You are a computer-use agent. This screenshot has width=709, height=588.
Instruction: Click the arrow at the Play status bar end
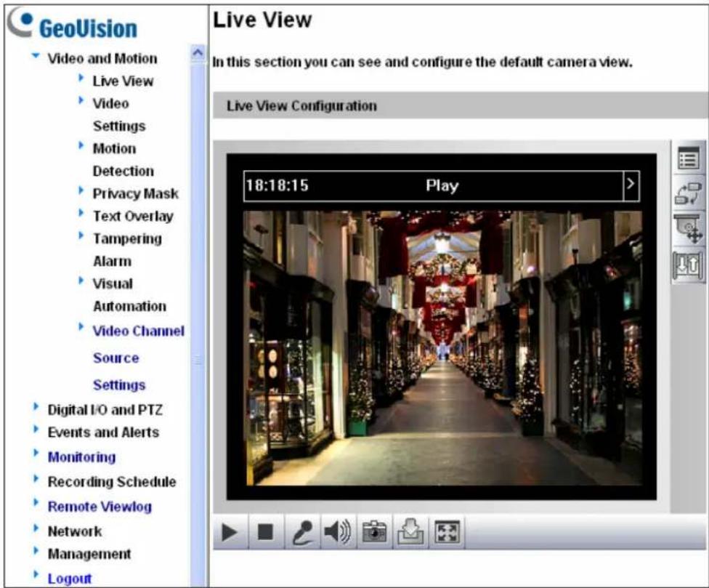631,185
